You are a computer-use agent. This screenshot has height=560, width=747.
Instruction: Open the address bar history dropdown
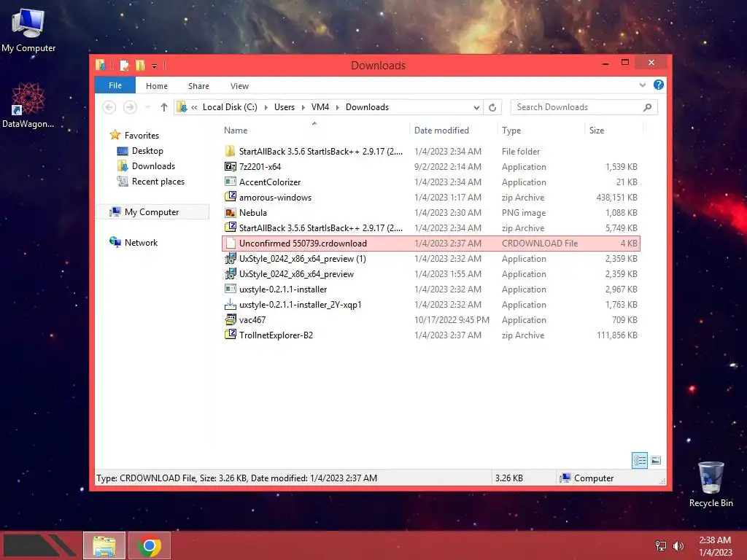[x=476, y=108]
